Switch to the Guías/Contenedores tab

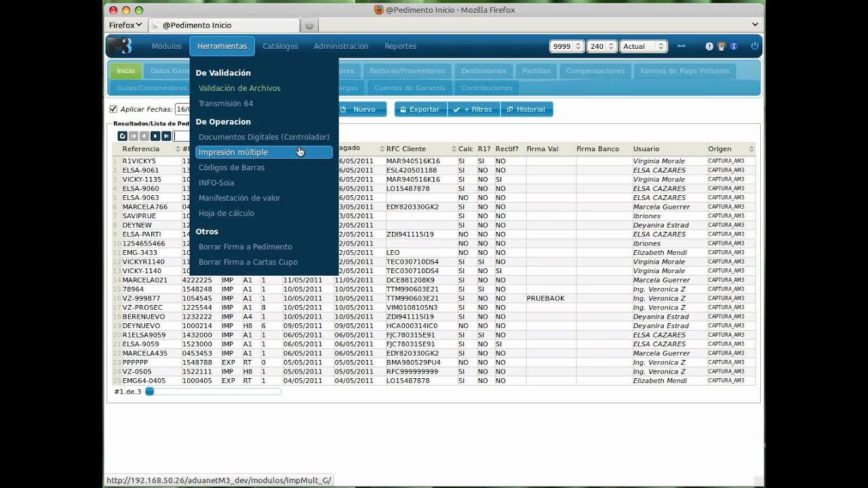click(x=150, y=88)
